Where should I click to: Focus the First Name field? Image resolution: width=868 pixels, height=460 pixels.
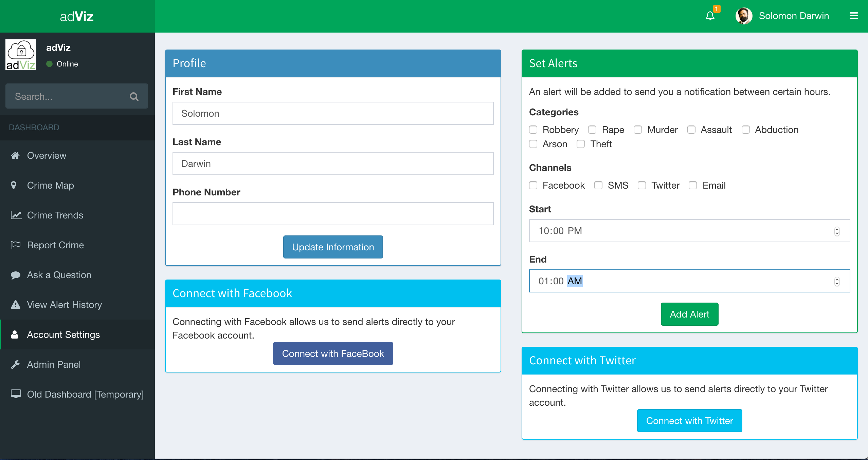[333, 113]
